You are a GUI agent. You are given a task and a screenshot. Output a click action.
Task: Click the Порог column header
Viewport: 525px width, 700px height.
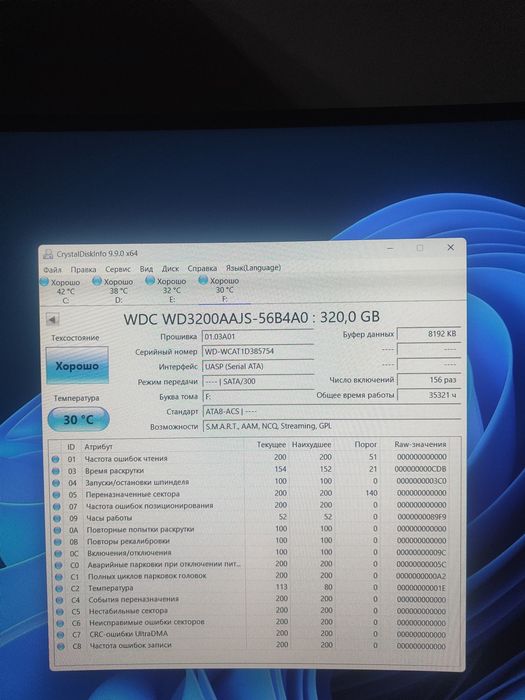(366, 445)
